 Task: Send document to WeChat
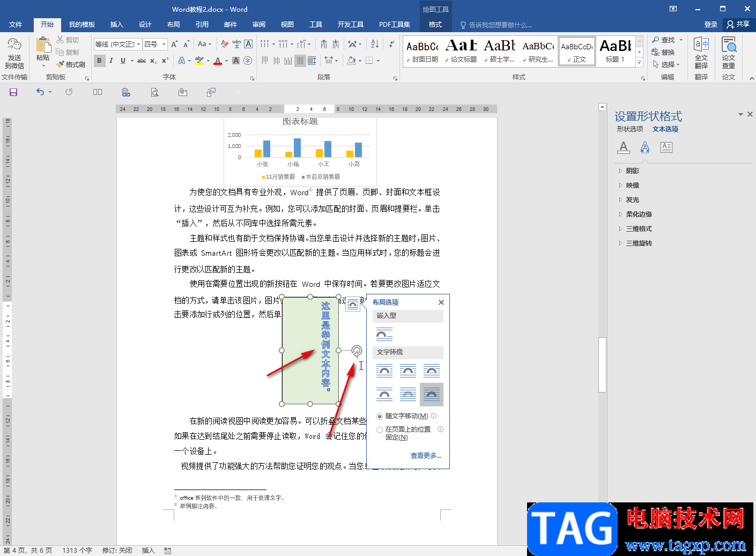(x=14, y=53)
